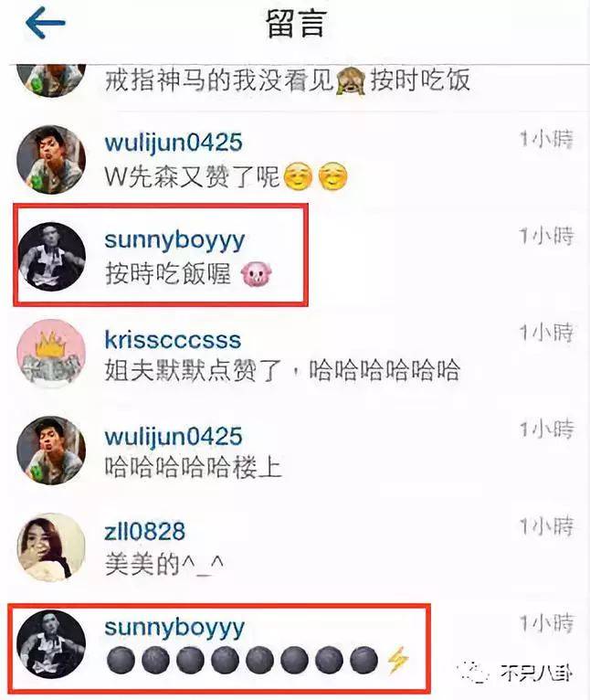Open sunnyboyyy profile above 按時吃飯喔
590x700 pixels.
pos(174,240)
